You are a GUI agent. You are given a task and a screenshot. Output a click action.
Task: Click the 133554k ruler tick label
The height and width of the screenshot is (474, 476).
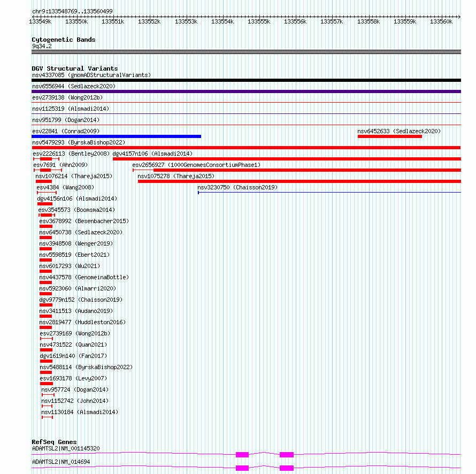[x=222, y=21]
